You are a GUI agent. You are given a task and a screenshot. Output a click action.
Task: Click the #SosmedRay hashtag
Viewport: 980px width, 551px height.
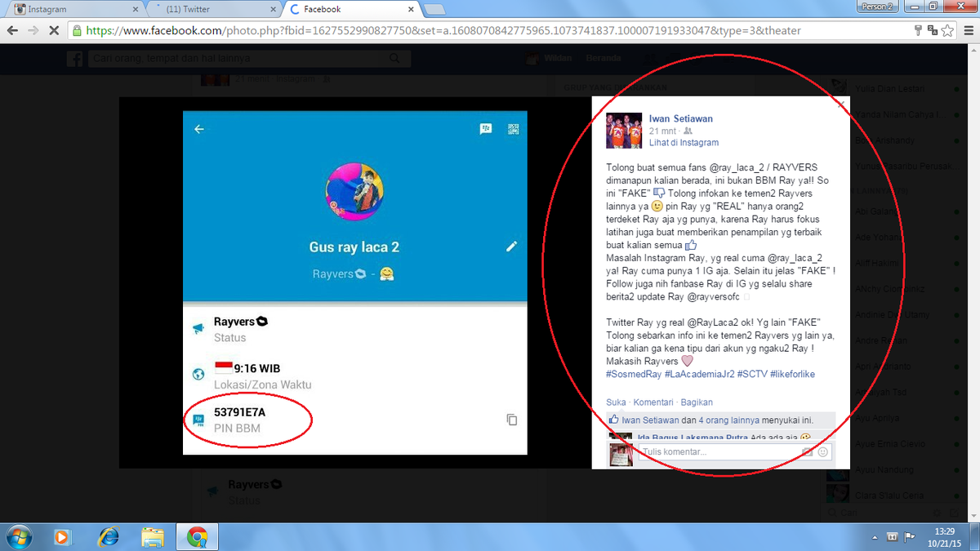click(x=634, y=374)
